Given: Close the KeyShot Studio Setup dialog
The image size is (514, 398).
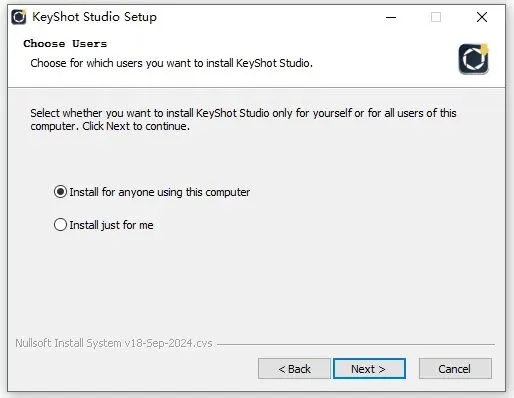Looking at the screenshot, I should [482, 17].
